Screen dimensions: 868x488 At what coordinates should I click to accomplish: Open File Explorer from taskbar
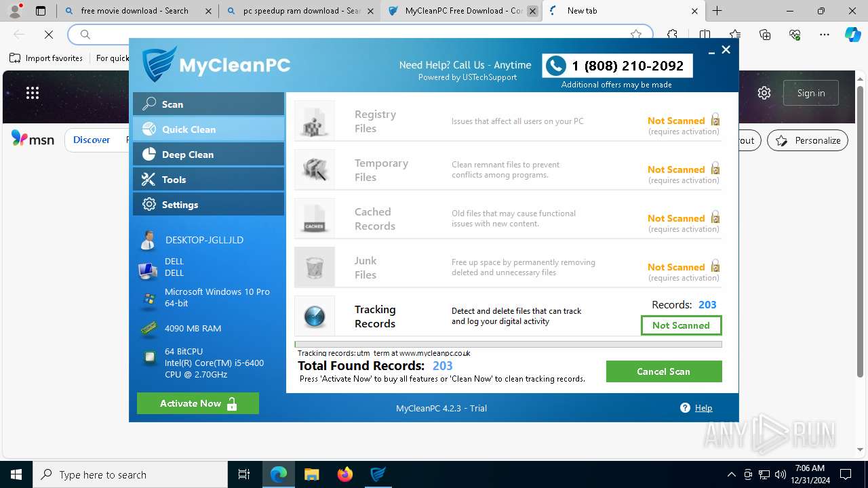click(x=312, y=474)
